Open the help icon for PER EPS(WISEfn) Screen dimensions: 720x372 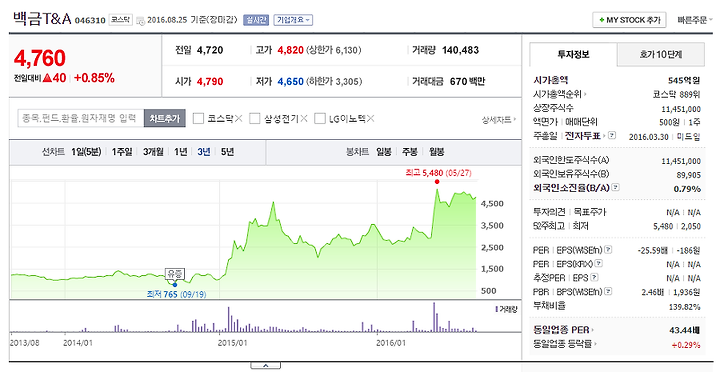tap(608, 250)
